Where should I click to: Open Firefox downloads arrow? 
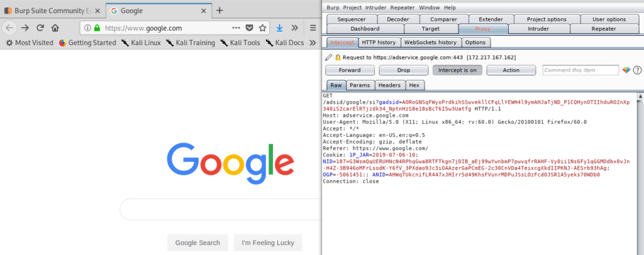(x=280, y=28)
